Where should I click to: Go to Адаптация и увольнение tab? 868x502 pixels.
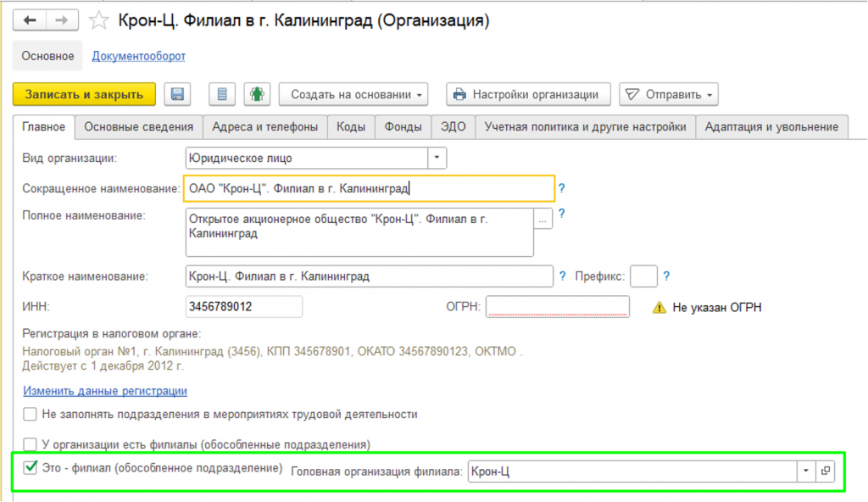771,127
